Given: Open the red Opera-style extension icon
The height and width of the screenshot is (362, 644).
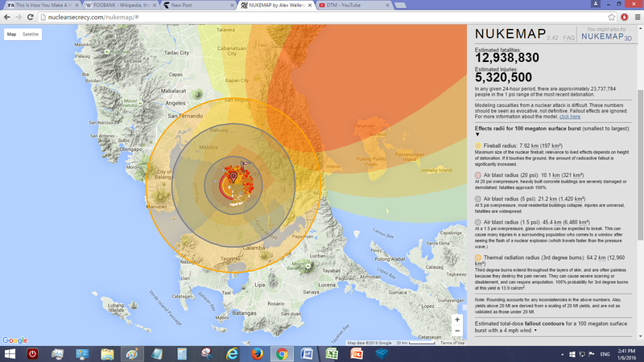Looking at the screenshot, I should [625, 17].
